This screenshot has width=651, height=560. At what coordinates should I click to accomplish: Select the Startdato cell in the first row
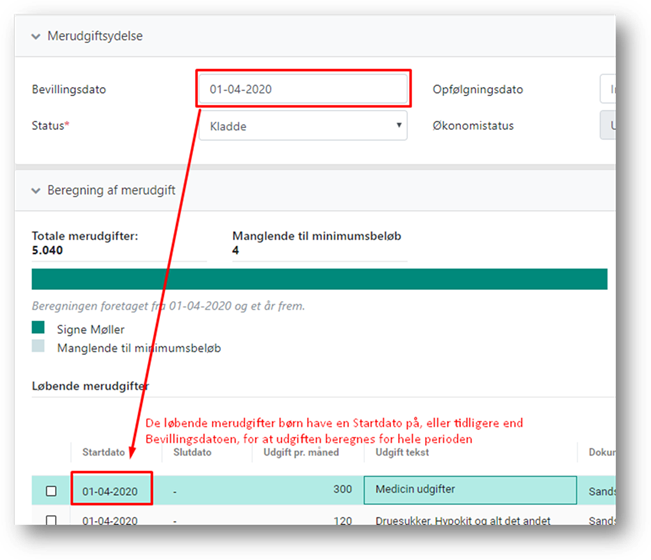[110, 490]
